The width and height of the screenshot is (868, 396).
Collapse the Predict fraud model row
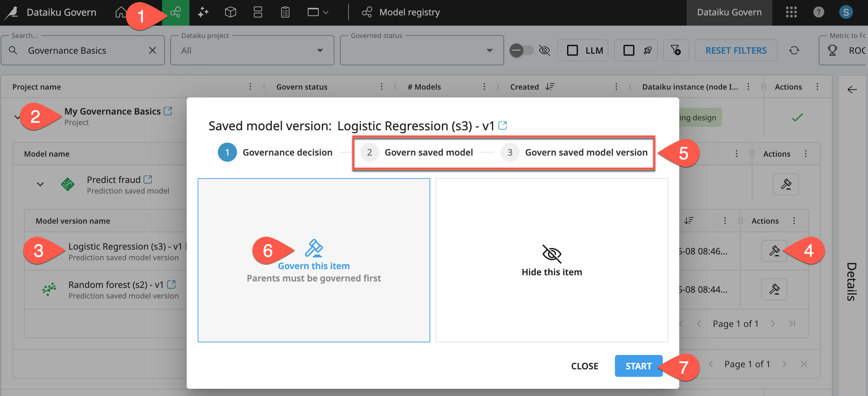tap(40, 185)
